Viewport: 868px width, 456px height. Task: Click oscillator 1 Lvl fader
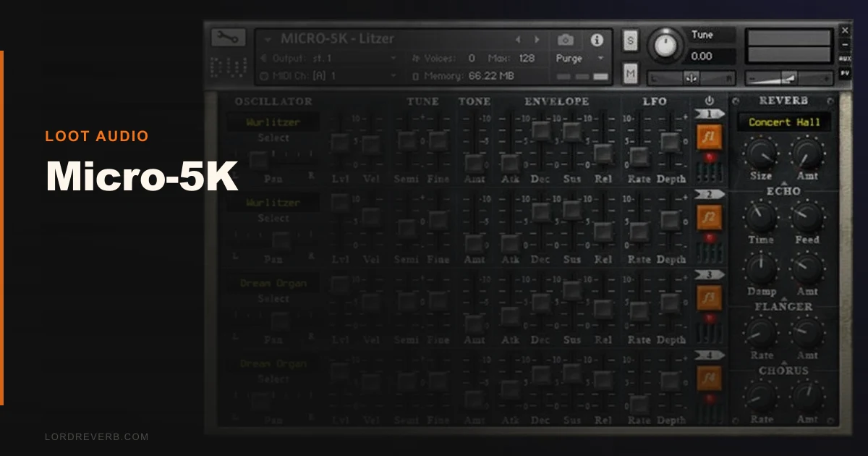(340, 141)
